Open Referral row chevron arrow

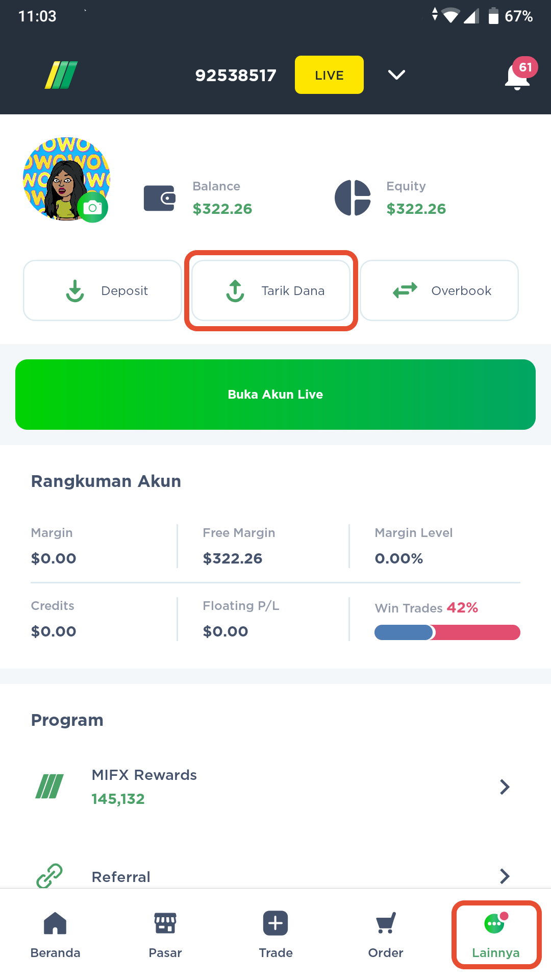point(505,876)
